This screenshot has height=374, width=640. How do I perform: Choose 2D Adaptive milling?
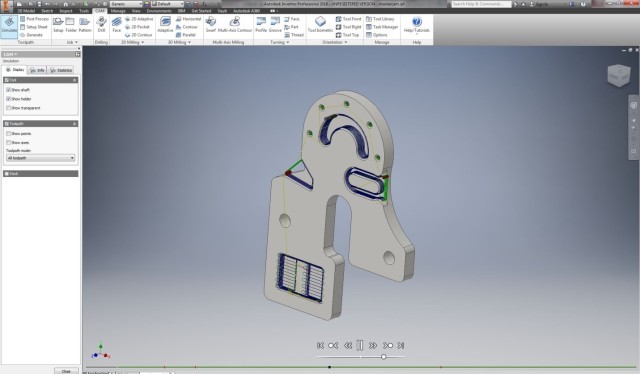tap(139, 19)
